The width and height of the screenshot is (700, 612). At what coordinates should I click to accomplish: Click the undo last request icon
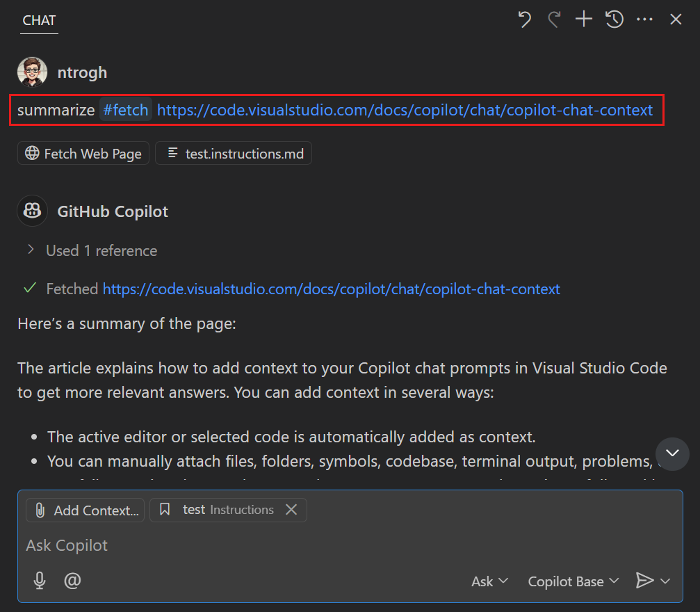tap(525, 19)
